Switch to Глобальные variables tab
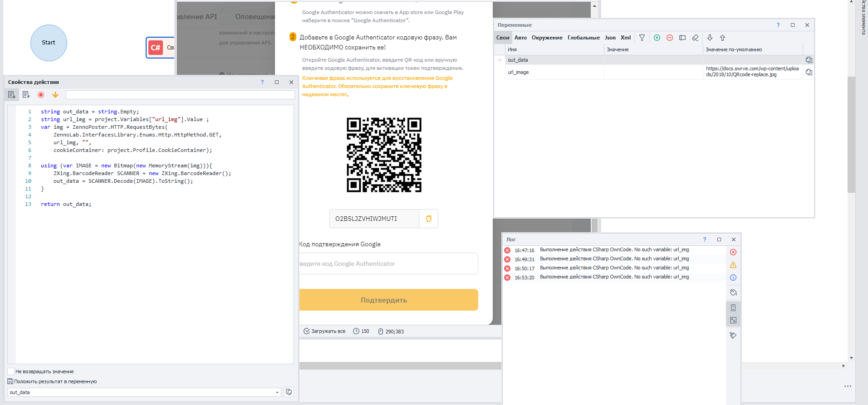The image size is (868, 405). pyautogui.click(x=584, y=38)
